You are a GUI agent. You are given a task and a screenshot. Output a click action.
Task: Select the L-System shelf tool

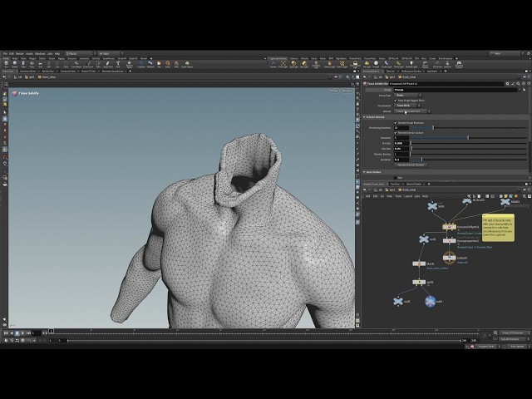pyautogui.click(x=141, y=64)
